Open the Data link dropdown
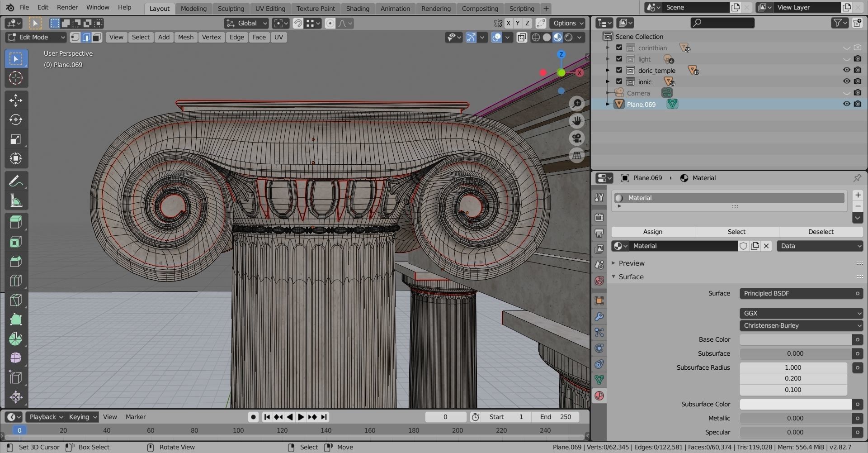Screen dimensions: 868x453 coord(820,246)
